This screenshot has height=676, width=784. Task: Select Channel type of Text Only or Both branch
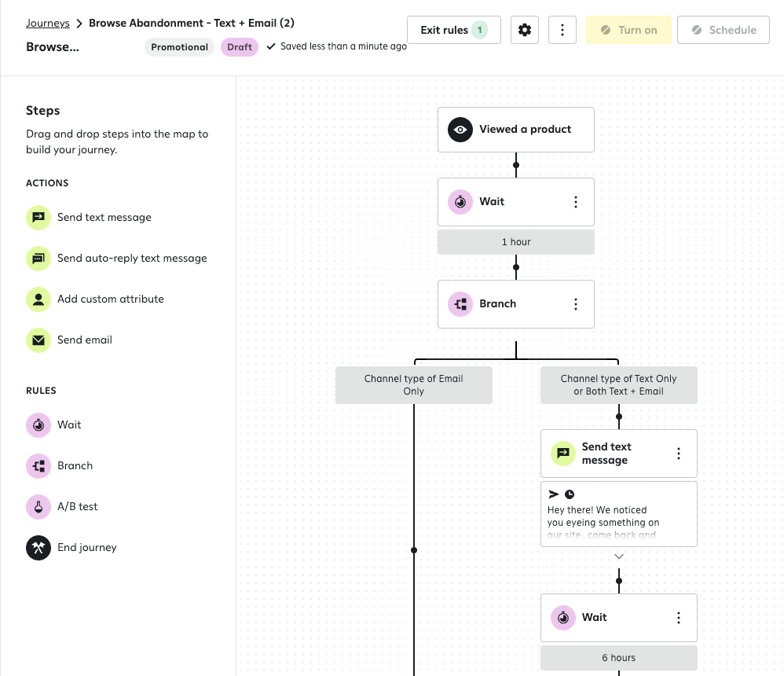tap(619, 385)
